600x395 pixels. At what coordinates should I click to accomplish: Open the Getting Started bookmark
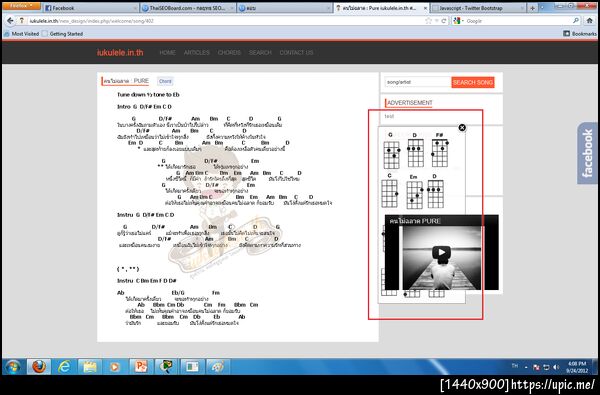pos(62,34)
